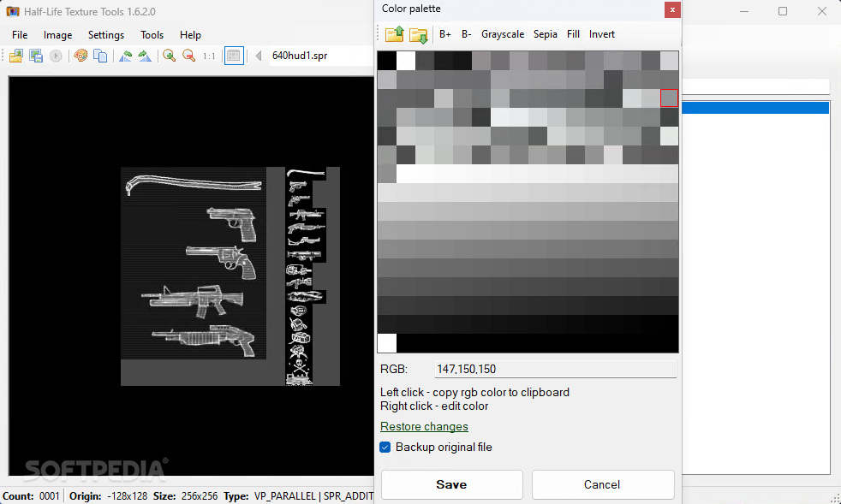Click the weapon sprite sheet image
This screenshot has width=841, height=504.
coord(230,276)
